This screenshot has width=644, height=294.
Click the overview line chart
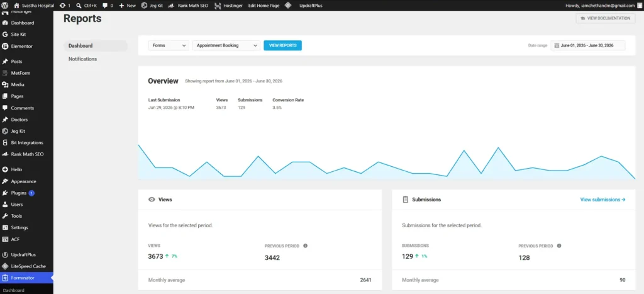pos(387,162)
